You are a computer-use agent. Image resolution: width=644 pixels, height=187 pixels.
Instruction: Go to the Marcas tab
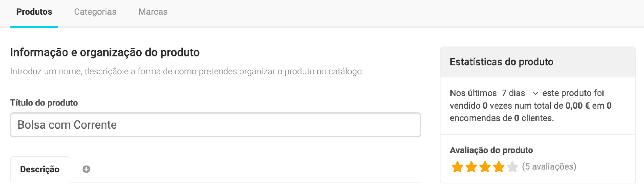[153, 12]
